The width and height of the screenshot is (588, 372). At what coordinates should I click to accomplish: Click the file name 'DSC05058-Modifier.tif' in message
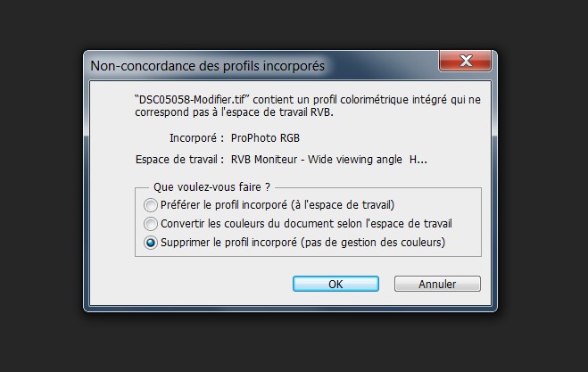coord(193,100)
